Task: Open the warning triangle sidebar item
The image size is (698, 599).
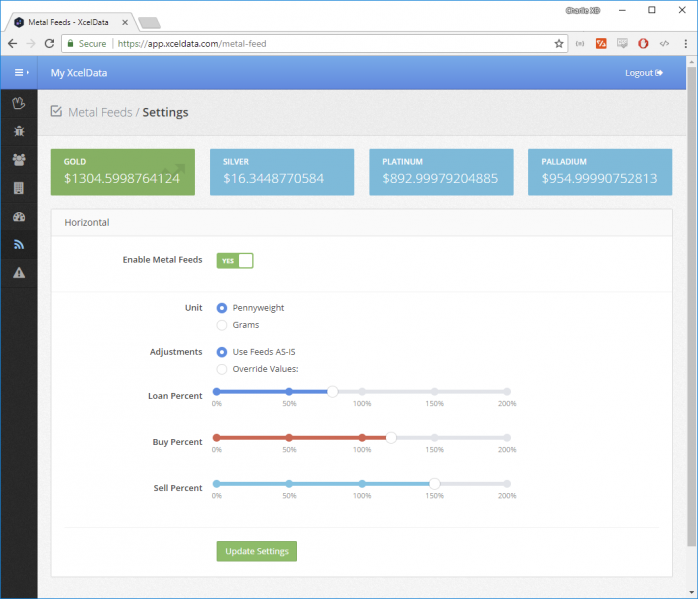Action: [19, 272]
